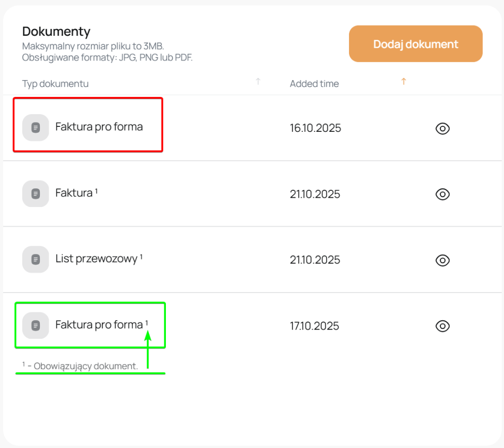Click document icon of Faktura pro forma dated 16.10.2025

click(x=35, y=128)
